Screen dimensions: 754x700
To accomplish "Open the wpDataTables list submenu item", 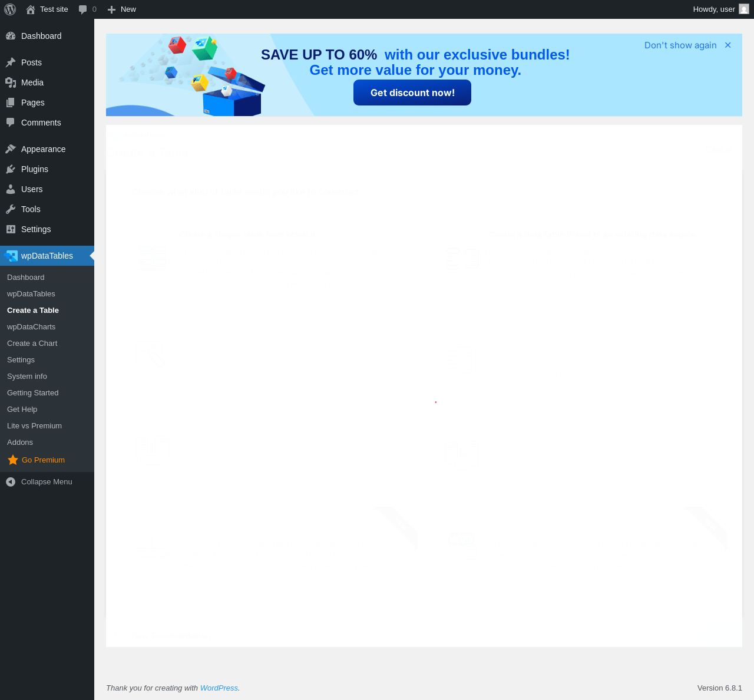I will click(31, 294).
